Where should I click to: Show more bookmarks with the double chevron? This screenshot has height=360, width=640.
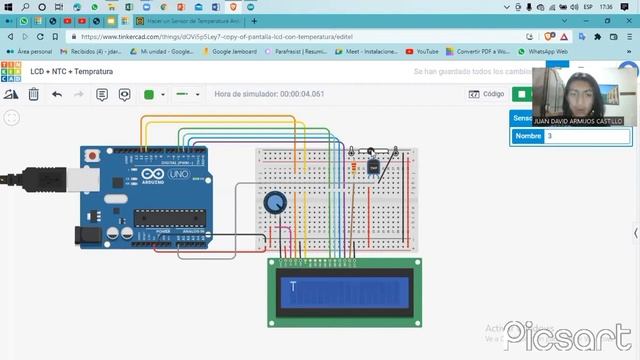pyautogui.click(x=629, y=52)
